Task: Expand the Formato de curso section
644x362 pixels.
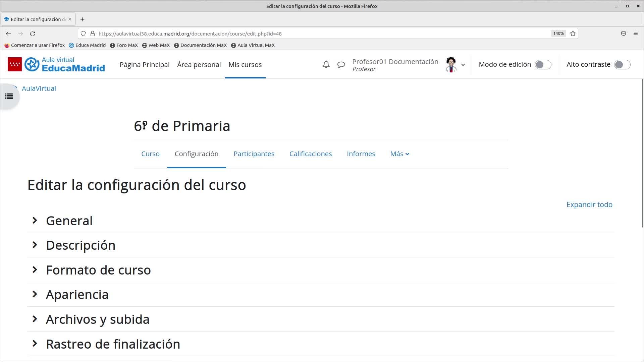Action: (98, 270)
